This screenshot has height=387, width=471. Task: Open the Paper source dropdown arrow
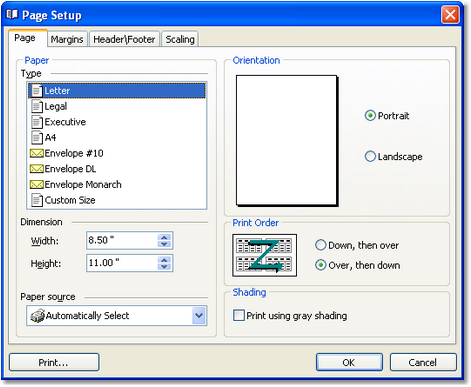pyautogui.click(x=199, y=315)
